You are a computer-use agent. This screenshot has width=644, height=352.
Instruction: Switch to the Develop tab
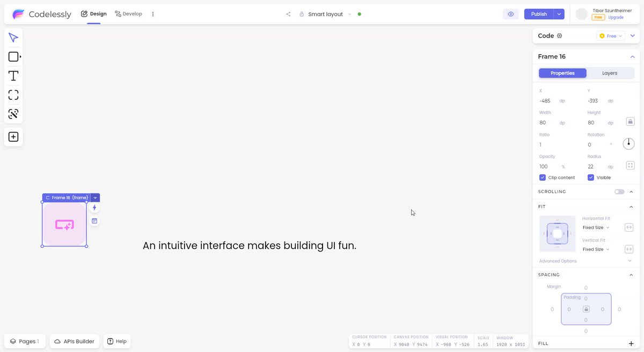(129, 14)
